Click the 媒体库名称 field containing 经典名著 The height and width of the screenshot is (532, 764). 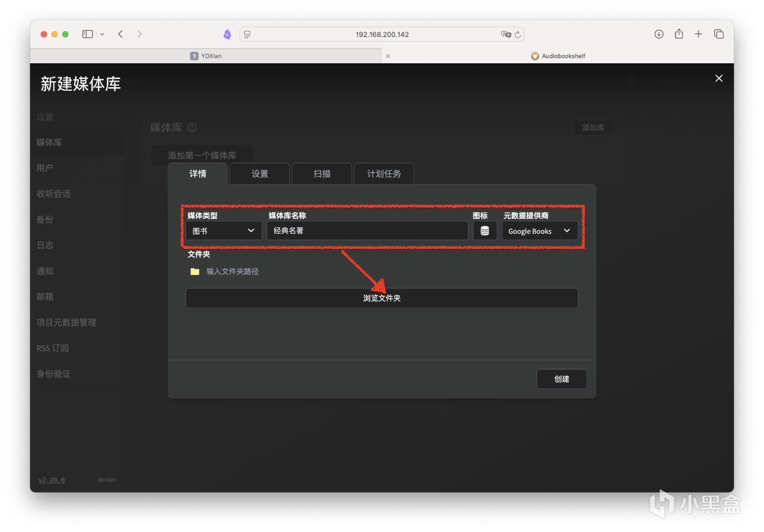click(367, 231)
